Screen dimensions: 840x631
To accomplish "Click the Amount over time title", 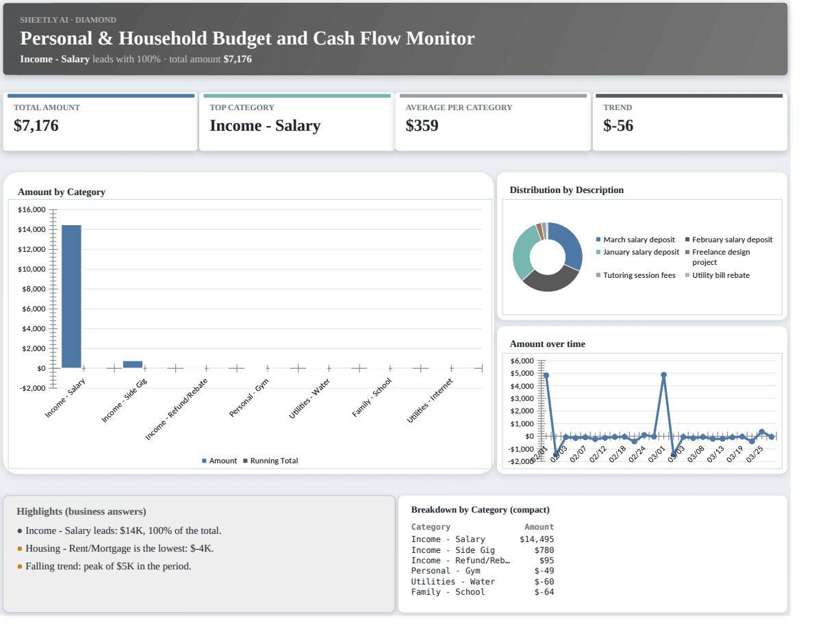I will pyautogui.click(x=548, y=344).
